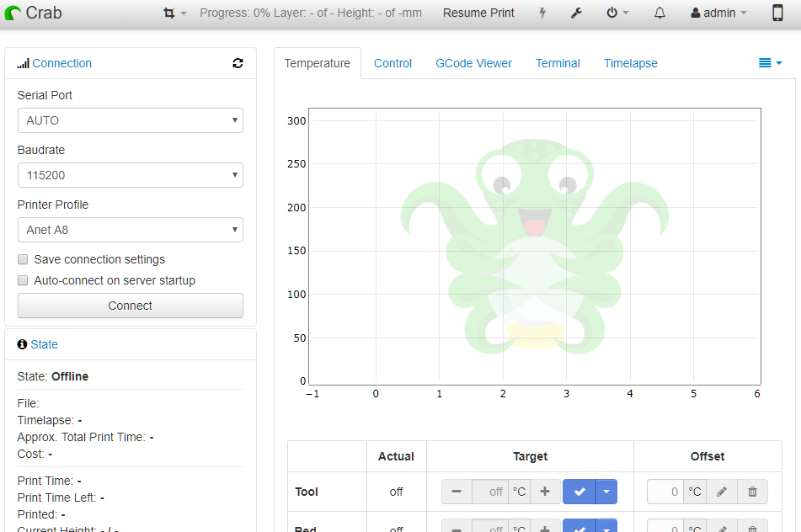This screenshot has width=801, height=532.
Task: Click the Tool offset pencil edit icon
Action: [721, 492]
